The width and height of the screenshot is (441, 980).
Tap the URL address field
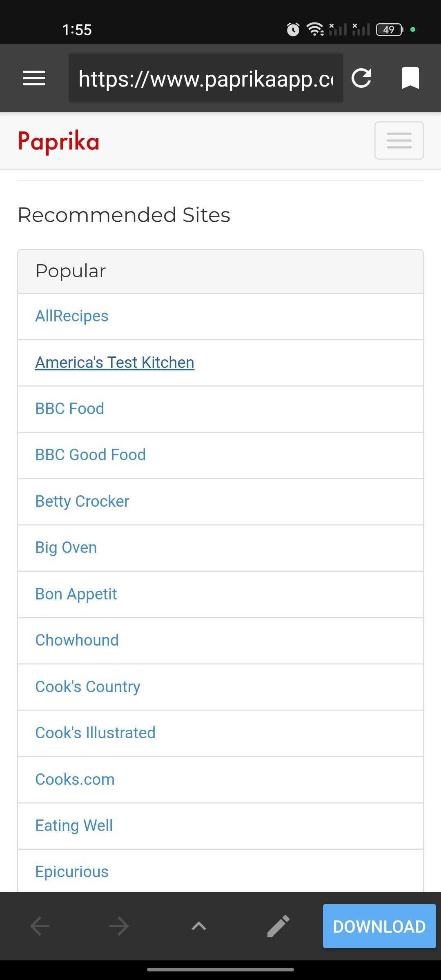206,78
